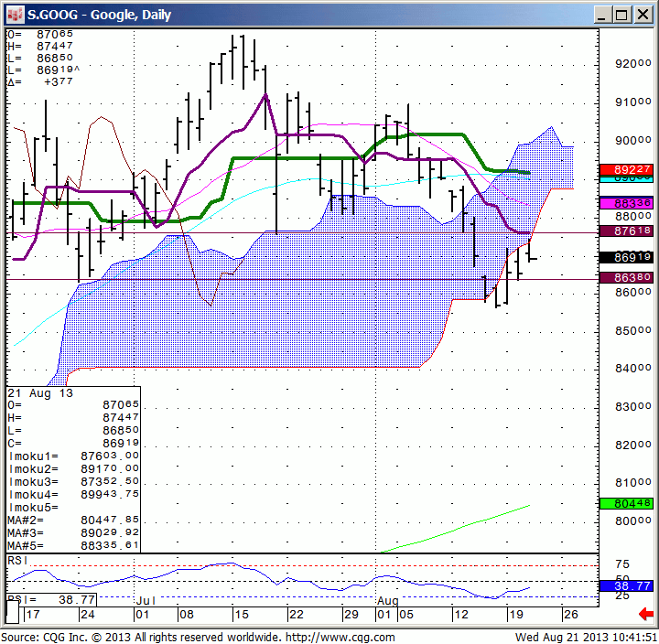Click the Imoku4= 89943.75 value row

point(73,494)
